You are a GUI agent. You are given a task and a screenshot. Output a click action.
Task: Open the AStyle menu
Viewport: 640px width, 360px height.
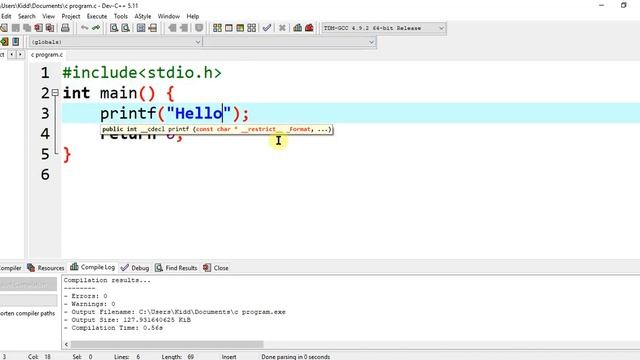(x=143, y=16)
